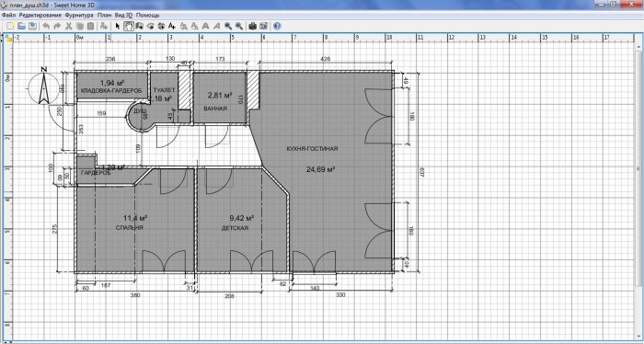Zoom in on the plan

228,26
